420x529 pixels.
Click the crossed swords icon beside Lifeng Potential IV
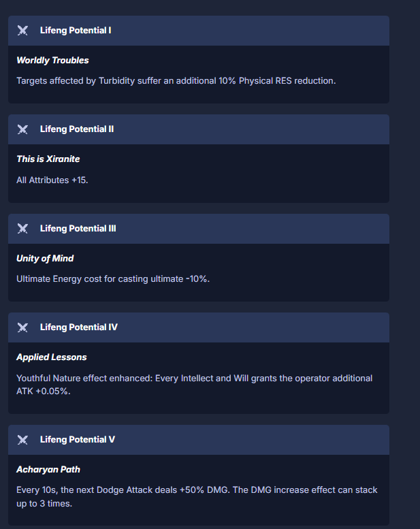[22, 327]
